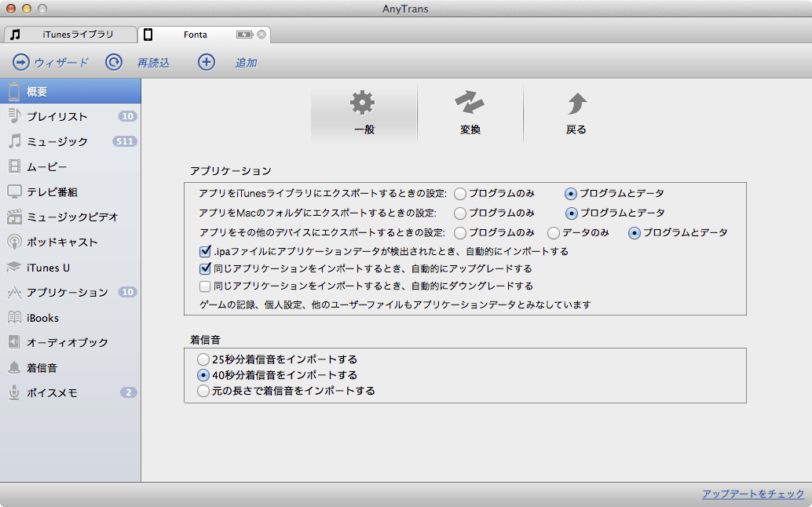Screen dimensions: 812x507
Task: Click the 追加 plus icon
Action: (x=207, y=63)
